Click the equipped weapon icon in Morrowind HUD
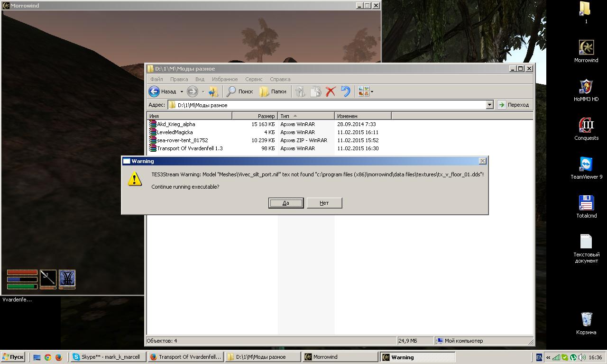607x364 pixels. 48,278
